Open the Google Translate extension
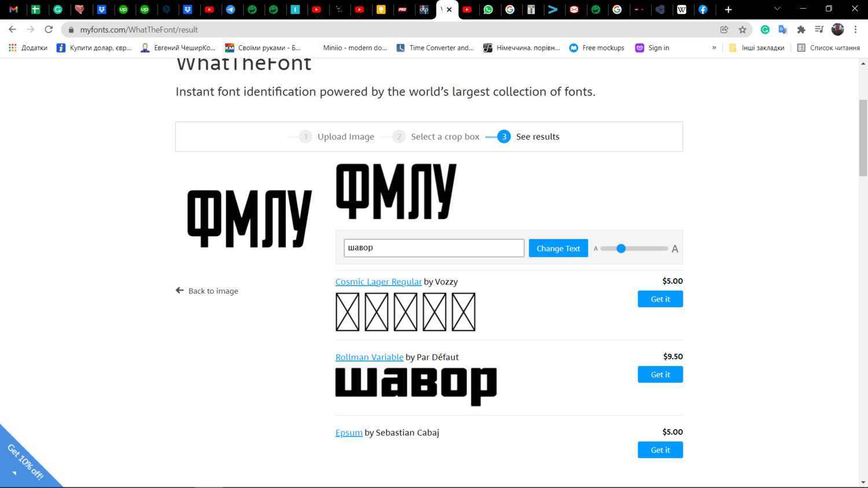This screenshot has width=868, height=488. click(783, 29)
